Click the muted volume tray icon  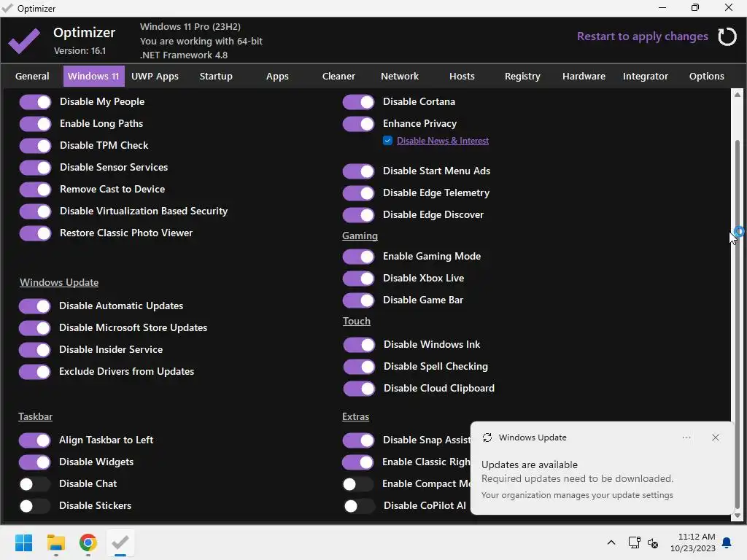(653, 542)
